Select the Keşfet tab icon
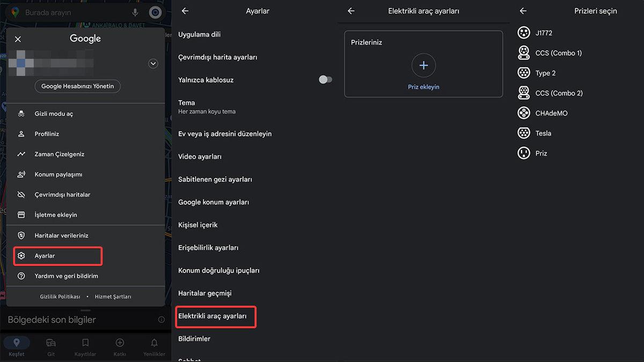Viewport: 644px width, 362px height. tap(17, 343)
